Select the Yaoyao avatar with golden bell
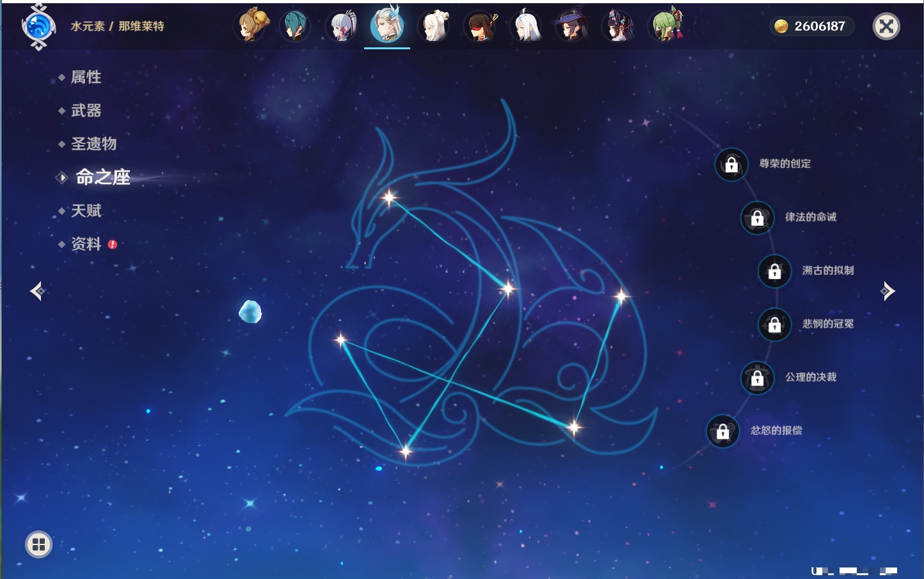The height and width of the screenshot is (579, 924). coord(250,26)
